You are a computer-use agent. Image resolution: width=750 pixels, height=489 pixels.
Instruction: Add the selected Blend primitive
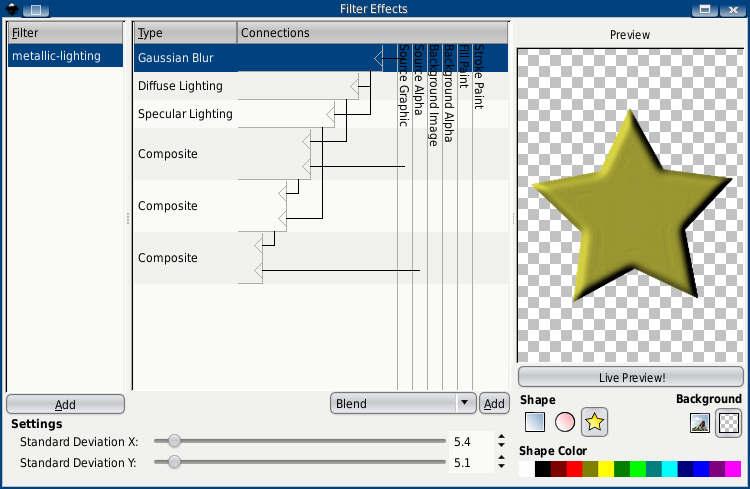493,404
